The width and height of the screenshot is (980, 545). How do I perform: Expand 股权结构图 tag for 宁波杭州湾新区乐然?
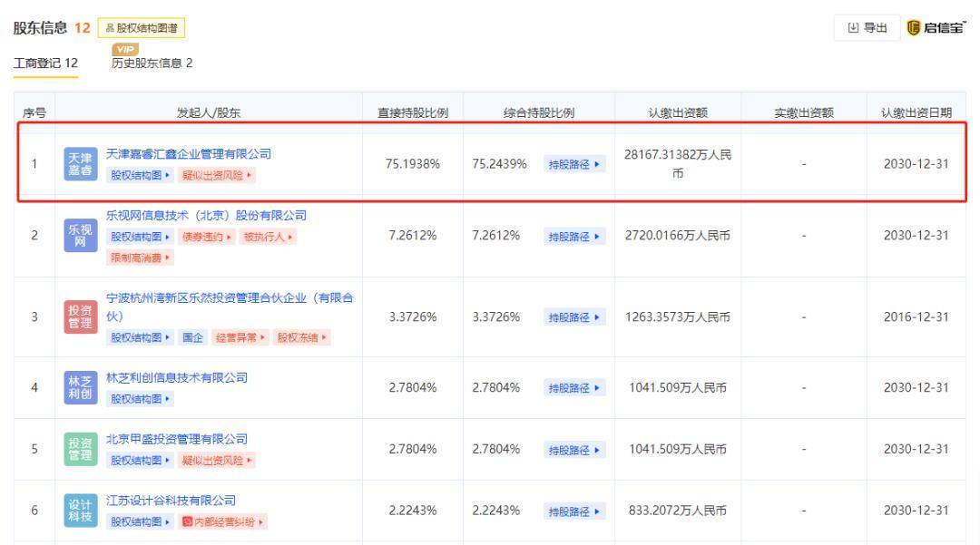pos(140,337)
